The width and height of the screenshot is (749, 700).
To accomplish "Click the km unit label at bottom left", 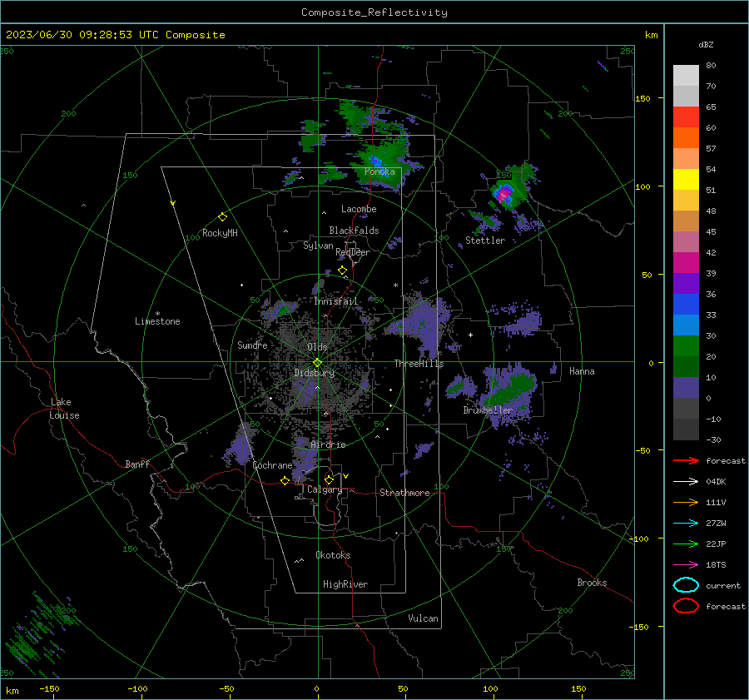I will point(12,691).
